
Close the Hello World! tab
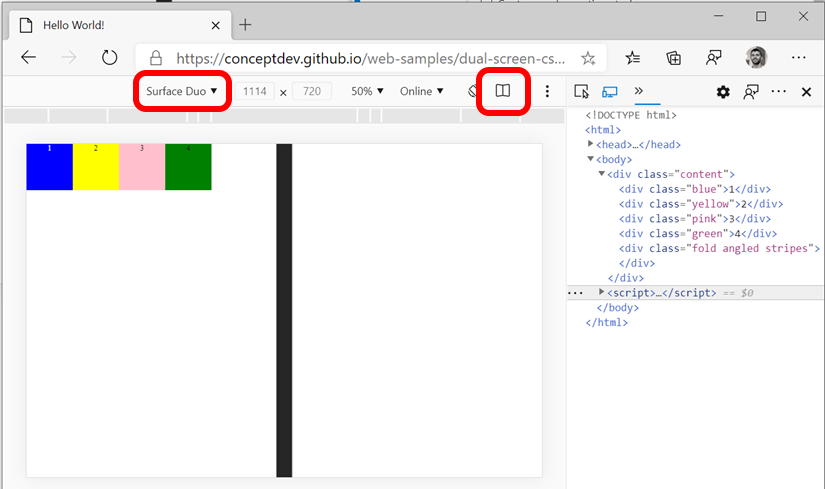215,25
